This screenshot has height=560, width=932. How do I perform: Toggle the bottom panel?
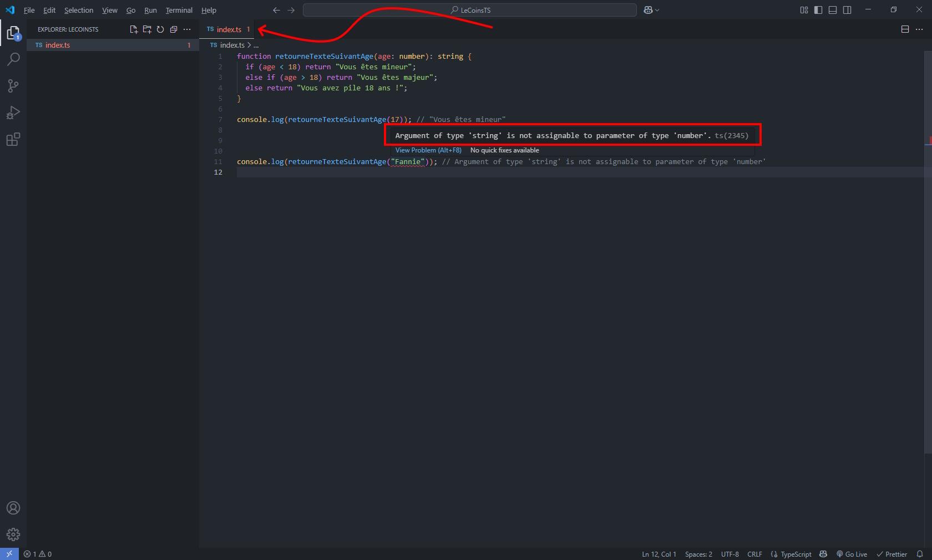[x=833, y=10]
